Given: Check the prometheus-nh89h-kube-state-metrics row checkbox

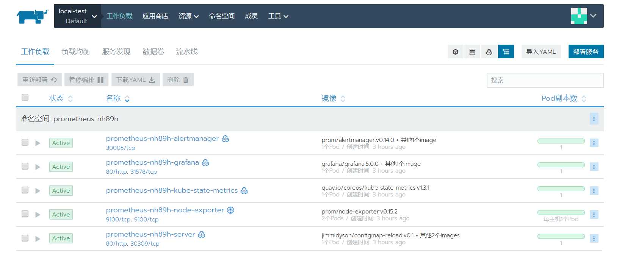Looking at the screenshot, I should [x=25, y=190].
